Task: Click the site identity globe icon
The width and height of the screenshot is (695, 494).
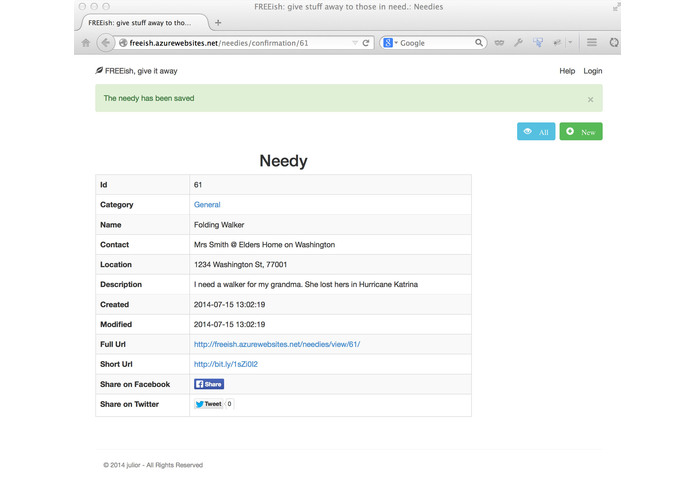Action: [123, 43]
